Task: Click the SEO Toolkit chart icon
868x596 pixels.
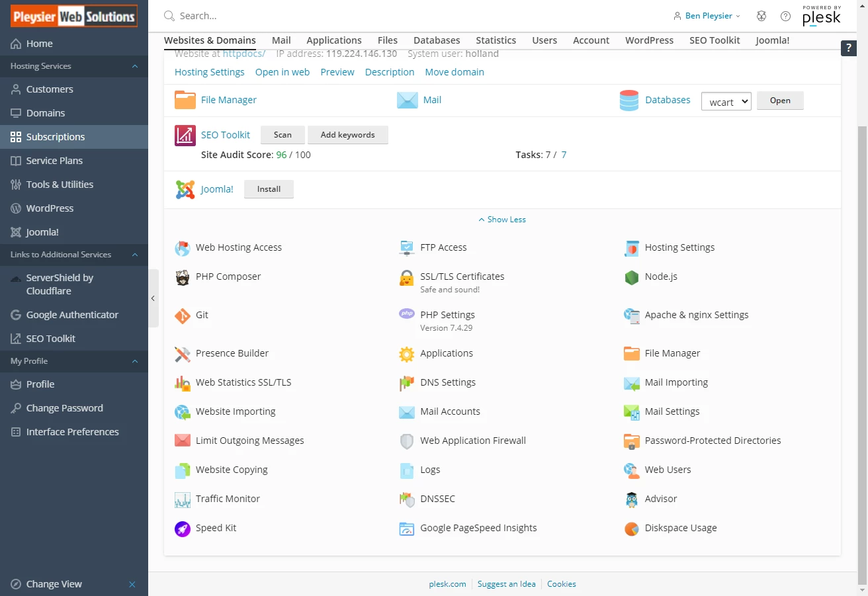Action: point(185,136)
